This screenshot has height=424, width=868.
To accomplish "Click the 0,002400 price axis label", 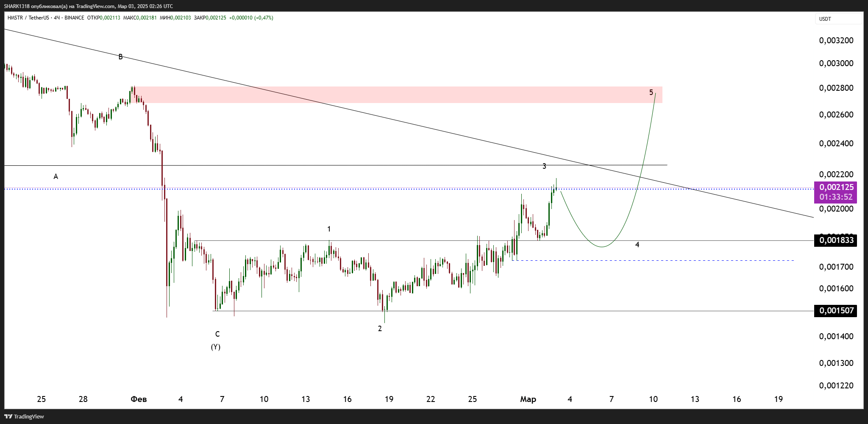I will point(836,143).
